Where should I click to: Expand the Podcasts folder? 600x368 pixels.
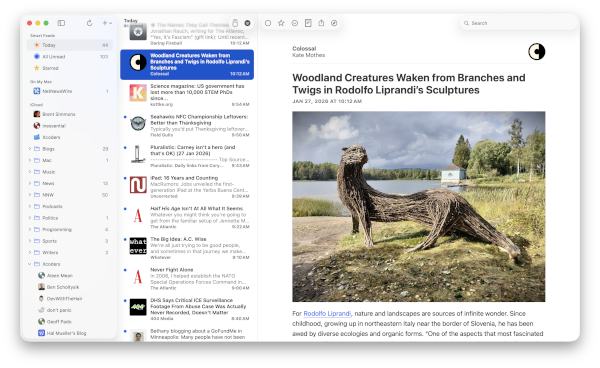(x=30, y=206)
